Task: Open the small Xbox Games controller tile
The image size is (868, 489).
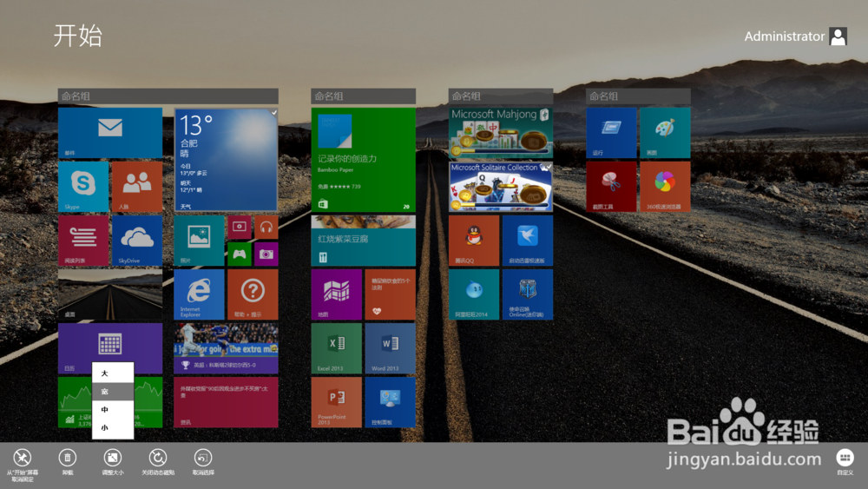Action: 240,254
